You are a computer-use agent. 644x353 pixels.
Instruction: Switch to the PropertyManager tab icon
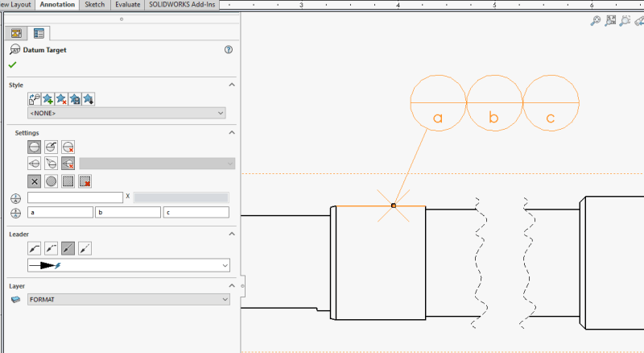[39, 33]
